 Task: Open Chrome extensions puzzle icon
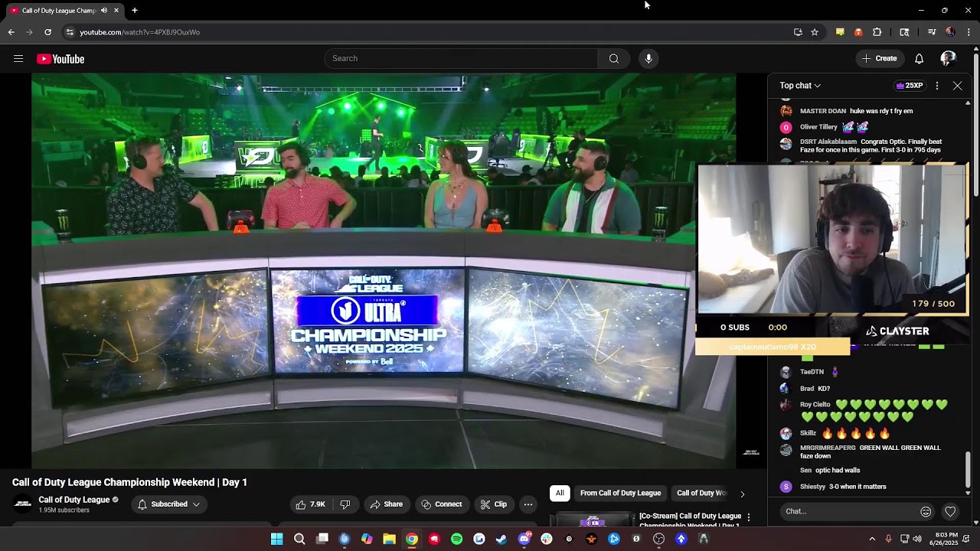pos(877,32)
